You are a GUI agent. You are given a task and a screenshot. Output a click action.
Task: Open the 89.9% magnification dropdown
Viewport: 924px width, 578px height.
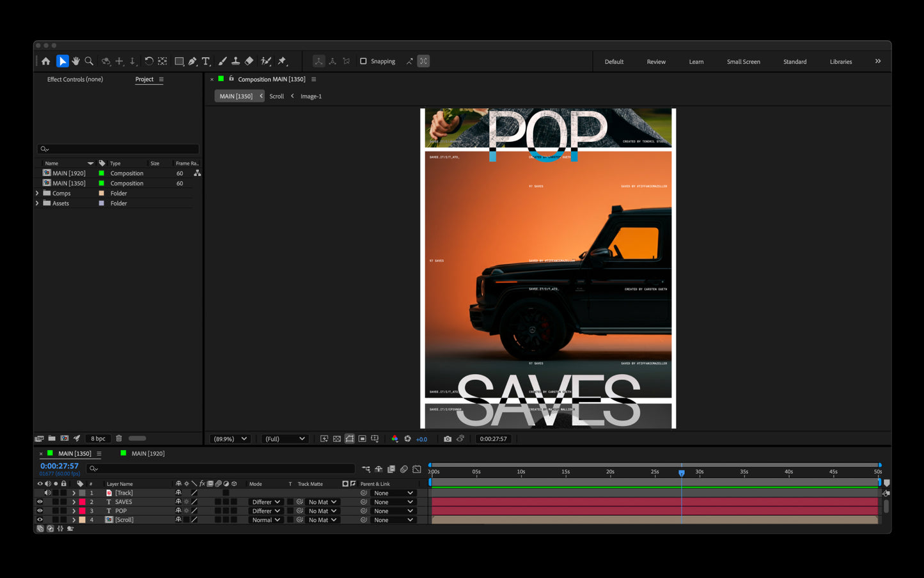230,439
